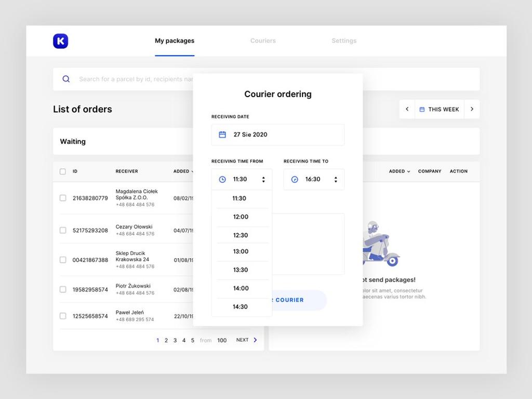Click phone number +48 689 295 574
This screenshot has width=532, height=399.
135,320
